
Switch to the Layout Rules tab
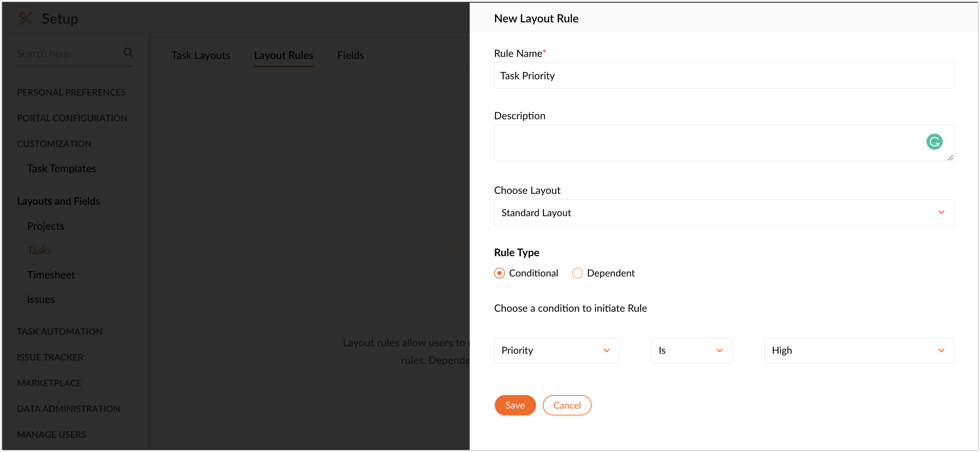(x=283, y=56)
